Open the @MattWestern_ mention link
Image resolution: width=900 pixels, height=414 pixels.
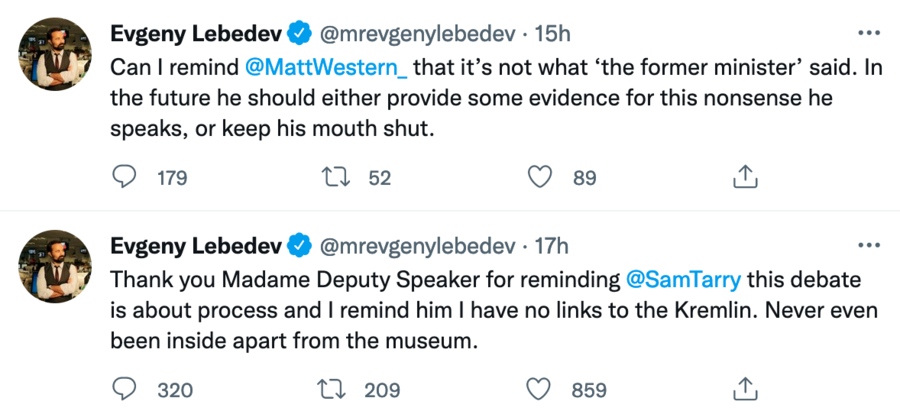point(325,71)
